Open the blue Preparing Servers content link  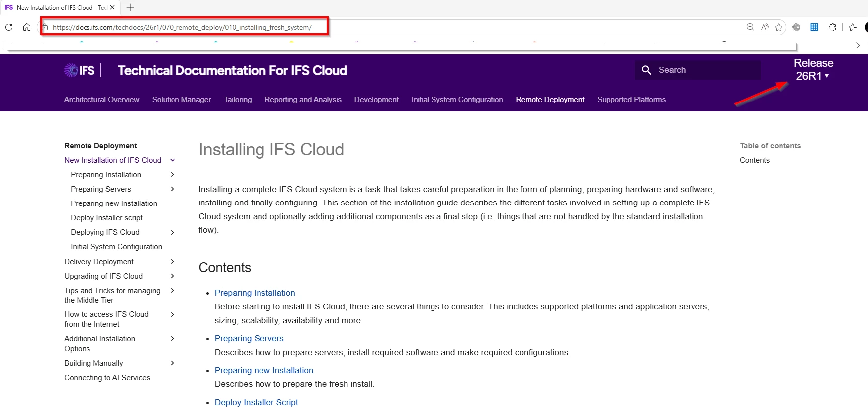click(249, 338)
